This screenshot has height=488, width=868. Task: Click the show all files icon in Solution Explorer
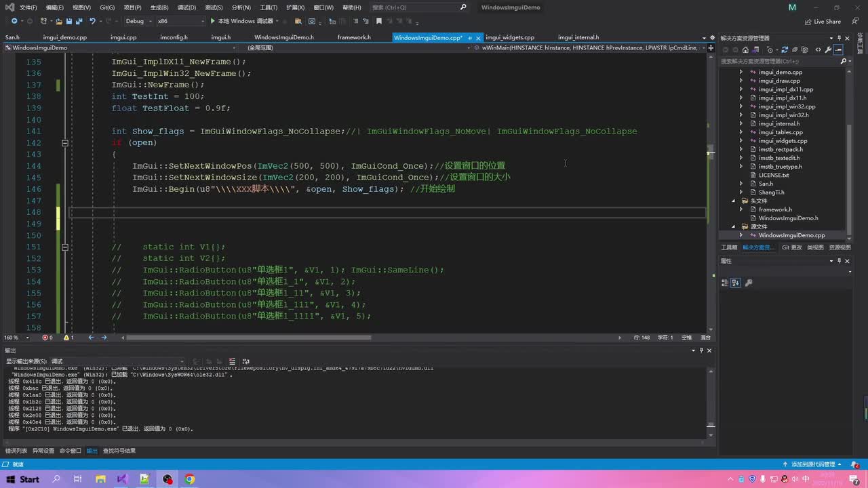(805, 49)
